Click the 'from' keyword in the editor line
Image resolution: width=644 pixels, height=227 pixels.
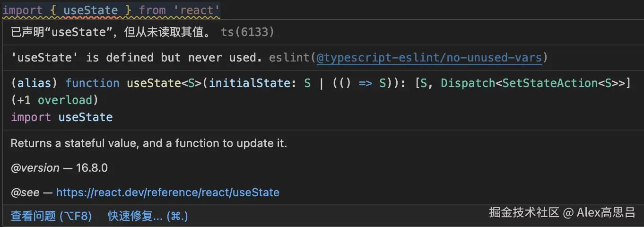point(152,9)
